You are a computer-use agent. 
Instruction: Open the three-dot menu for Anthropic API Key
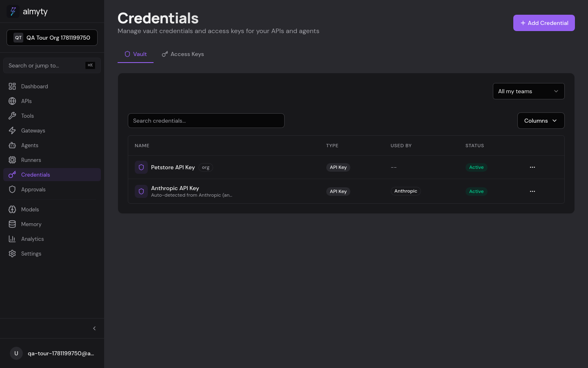click(532, 191)
